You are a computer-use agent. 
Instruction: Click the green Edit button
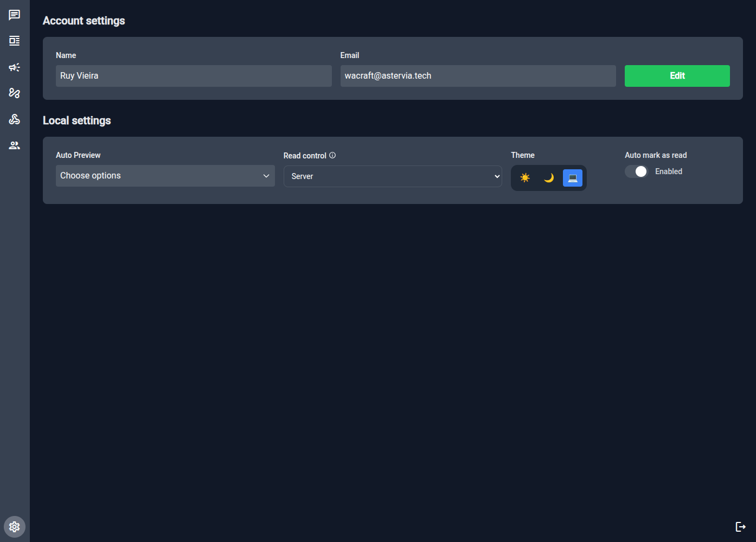tap(677, 76)
